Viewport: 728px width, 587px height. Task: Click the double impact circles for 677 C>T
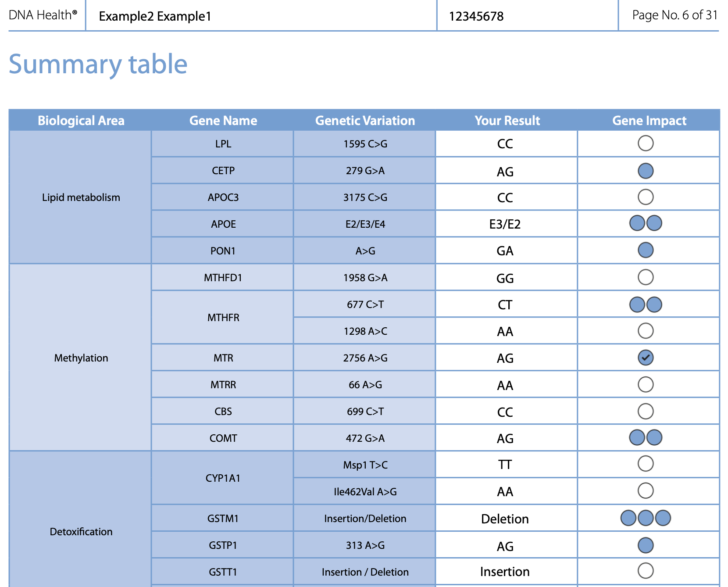pos(646,304)
